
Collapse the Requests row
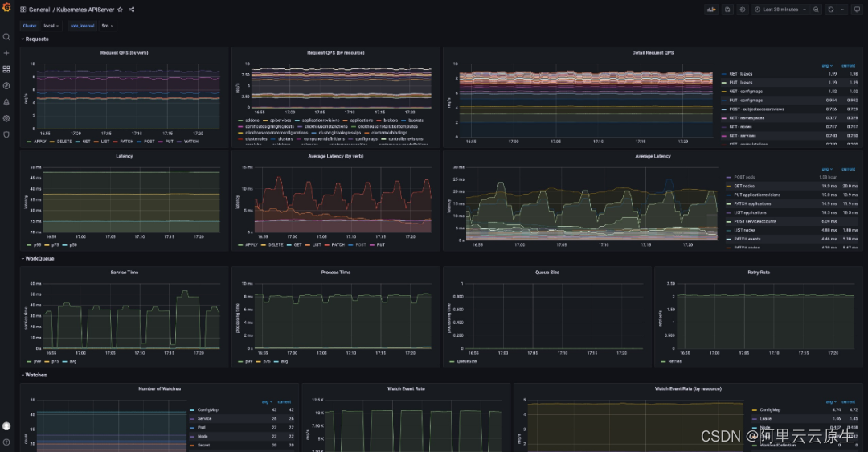pyautogui.click(x=35, y=39)
